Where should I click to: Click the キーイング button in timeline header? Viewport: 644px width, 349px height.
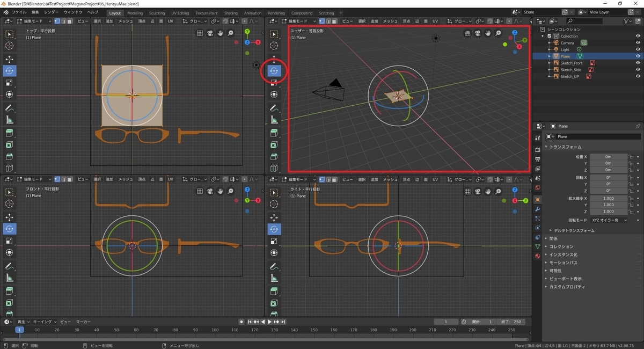coord(42,322)
